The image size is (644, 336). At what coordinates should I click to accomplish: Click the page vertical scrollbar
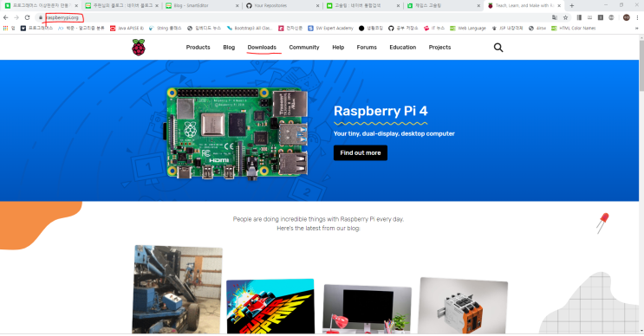click(x=641, y=184)
